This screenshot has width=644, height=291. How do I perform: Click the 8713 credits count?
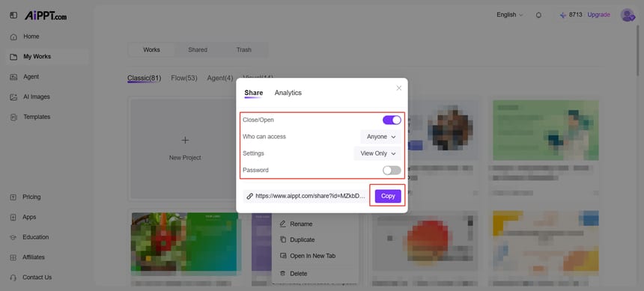(x=575, y=15)
